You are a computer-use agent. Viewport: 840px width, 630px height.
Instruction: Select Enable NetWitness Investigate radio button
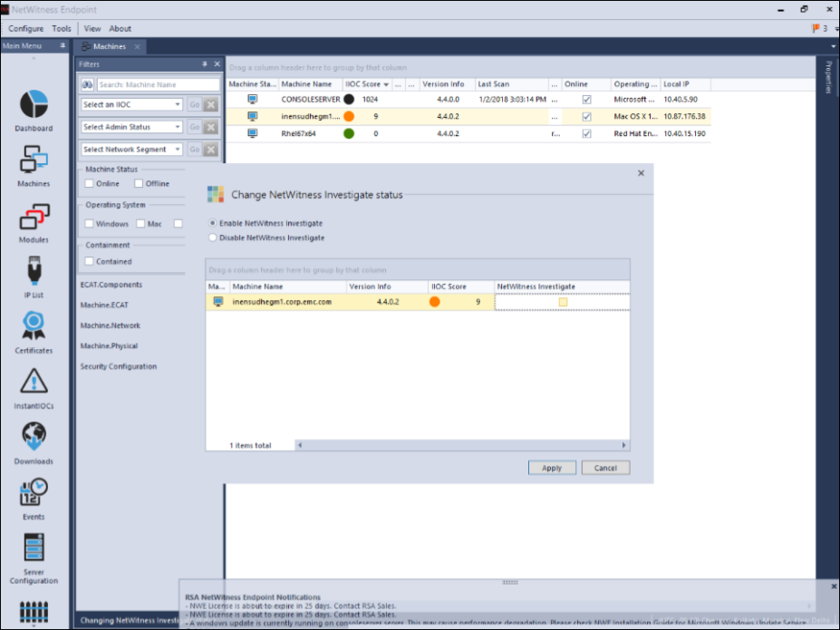tap(213, 223)
